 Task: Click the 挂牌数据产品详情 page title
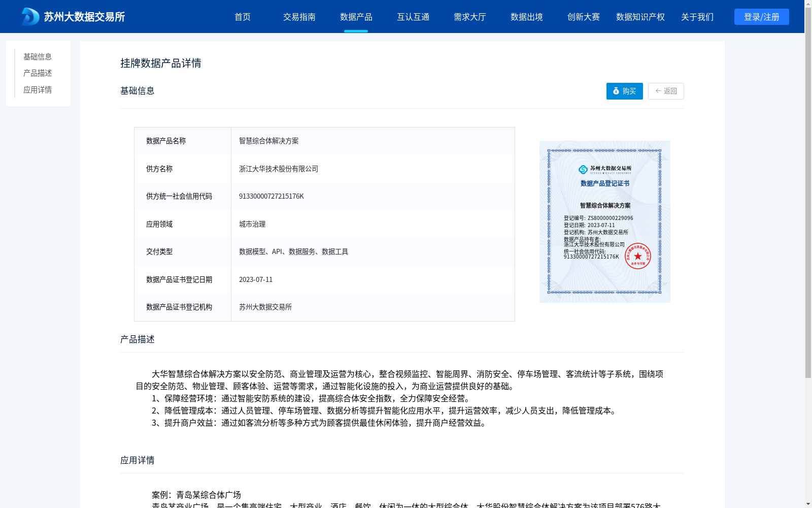pyautogui.click(x=161, y=63)
